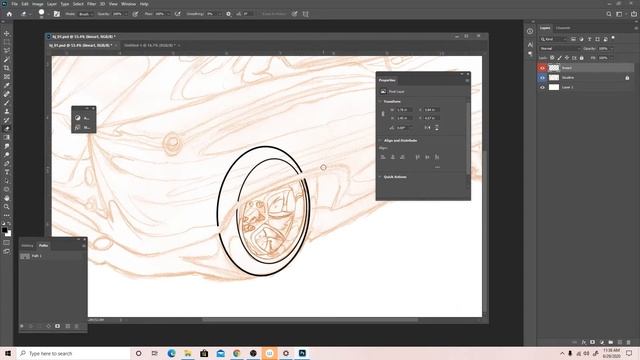Open the layer filter Kind dropdown
Image resolution: width=640 pixels, height=360 pixels.
click(x=554, y=39)
